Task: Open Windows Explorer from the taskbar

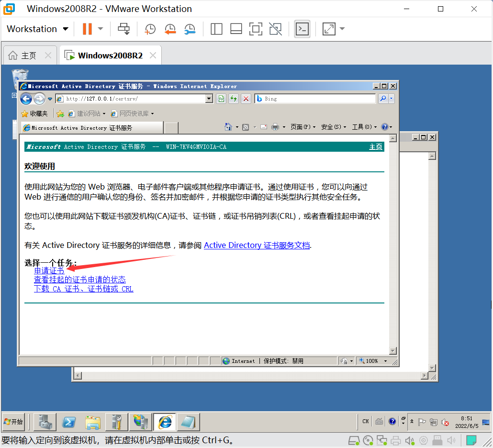Action: (x=92, y=422)
